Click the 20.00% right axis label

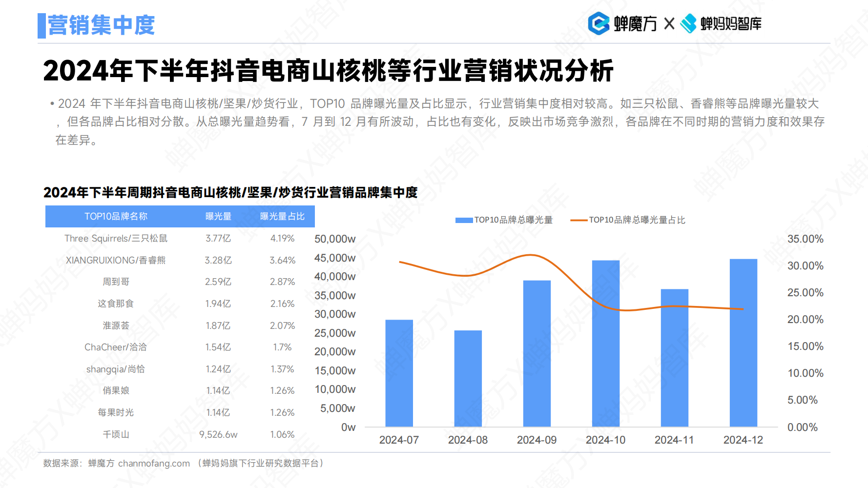click(805, 319)
